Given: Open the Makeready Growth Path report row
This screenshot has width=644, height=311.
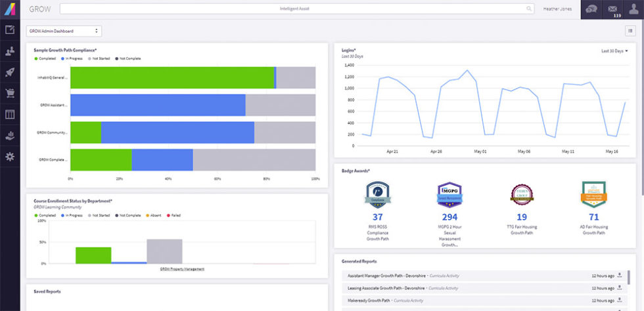Looking at the screenshot, I should click(484, 301).
